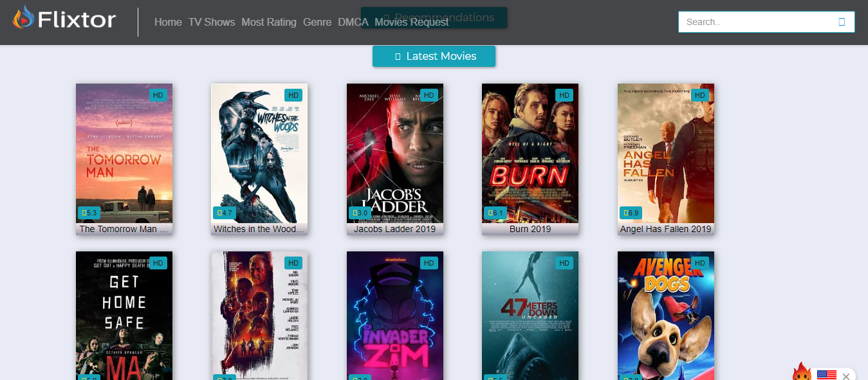This screenshot has height=380, width=868.
Task: Go to Home in the navigation bar
Action: click(x=168, y=23)
